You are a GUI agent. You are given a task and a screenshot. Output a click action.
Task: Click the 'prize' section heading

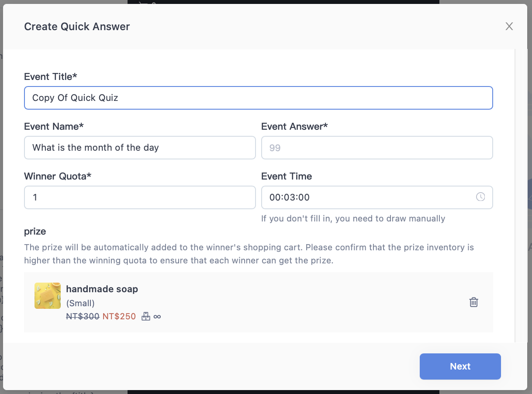[35, 231]
